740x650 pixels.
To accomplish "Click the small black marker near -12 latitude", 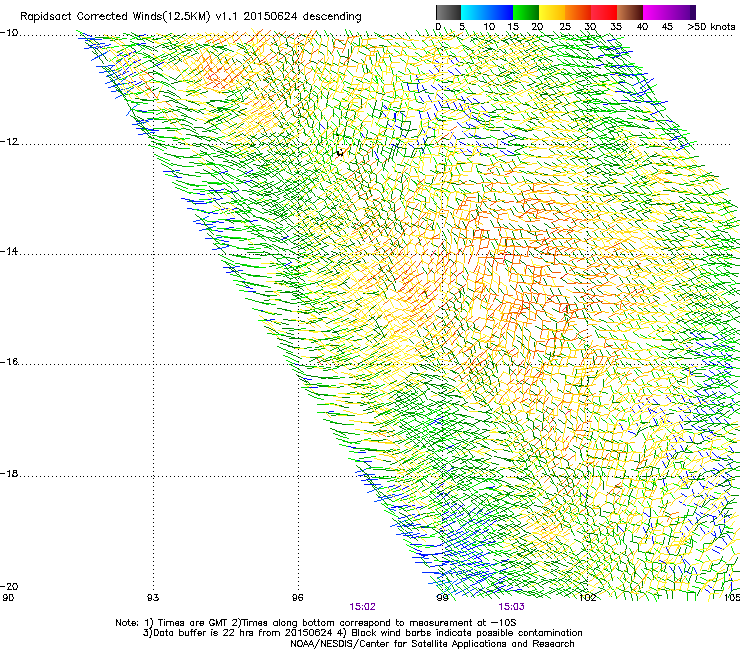I will click(x=340, y=152).
